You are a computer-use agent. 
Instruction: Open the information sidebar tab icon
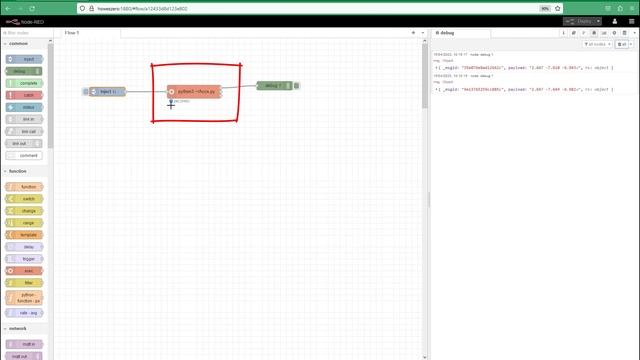[x=563, y=33]
